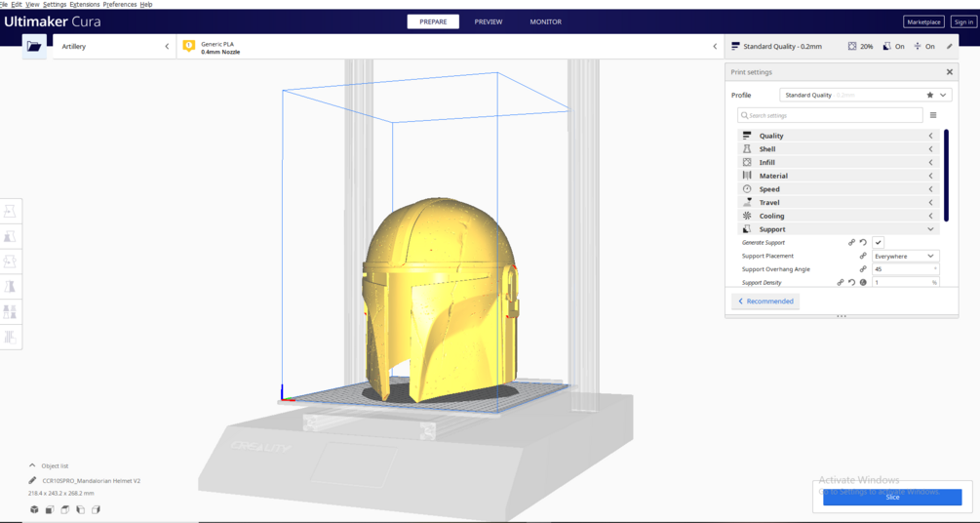Expand the Generic PLA material selector

(x=450, y=46)
